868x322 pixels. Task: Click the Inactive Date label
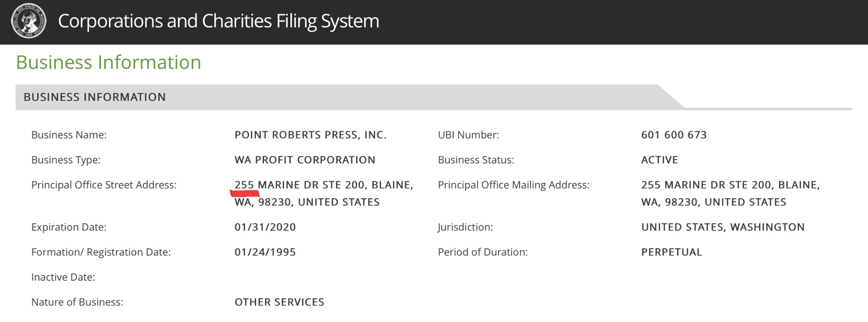pyautogui.click(x=63, y=277)
